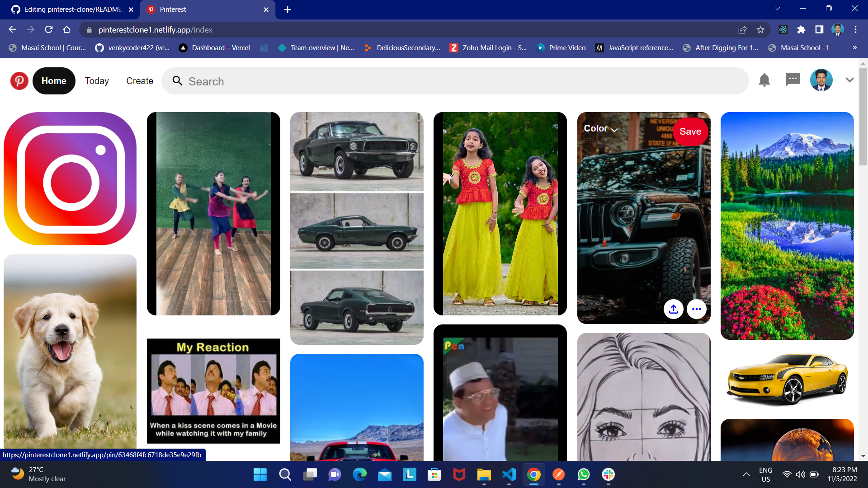This screenshot has height=488, width=868.
Task: Open the dancing girls pin
Action: [x=213, y=214]
